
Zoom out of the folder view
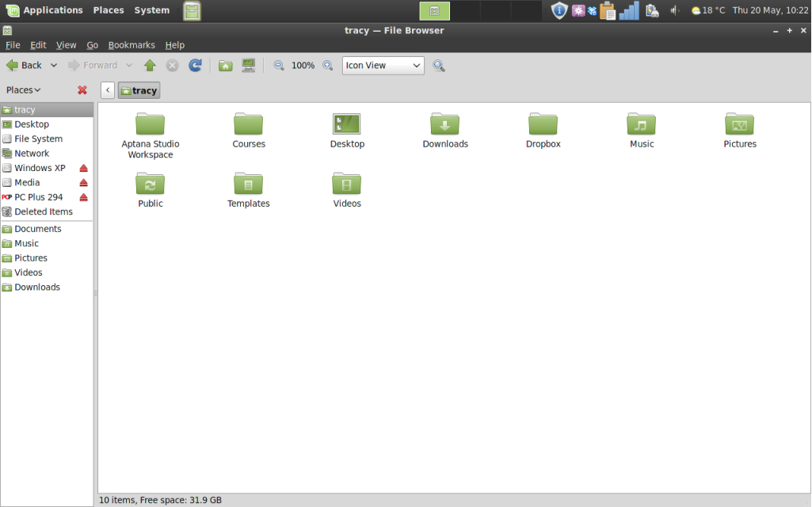click(x=278, y=65)
